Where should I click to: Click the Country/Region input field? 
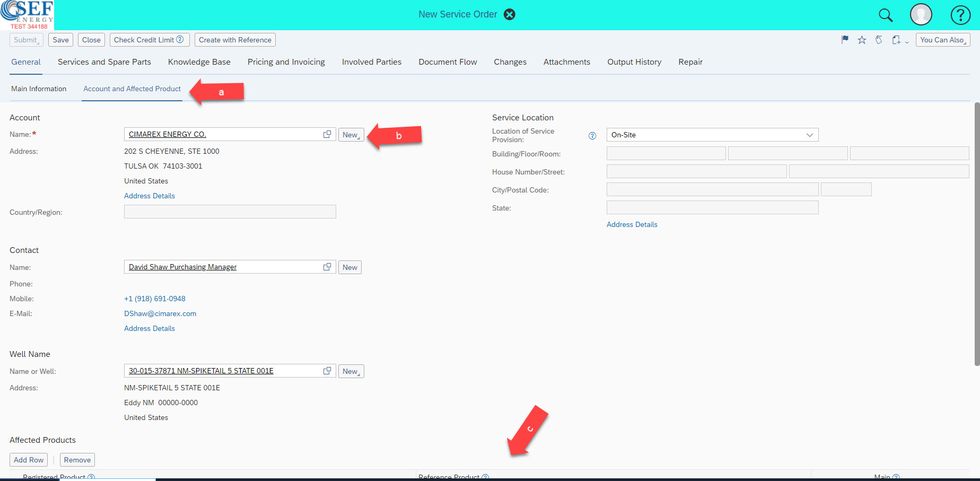230,212
